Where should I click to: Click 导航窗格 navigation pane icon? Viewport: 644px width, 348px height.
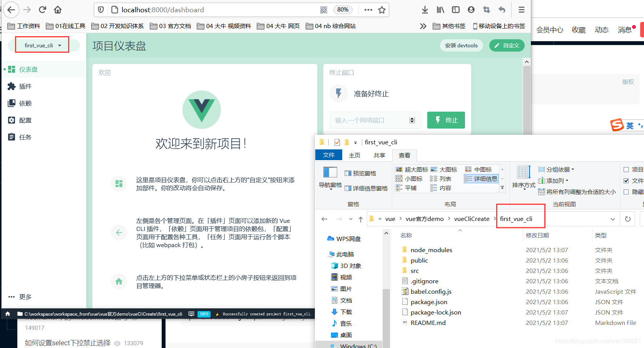(x=330, y=177)
